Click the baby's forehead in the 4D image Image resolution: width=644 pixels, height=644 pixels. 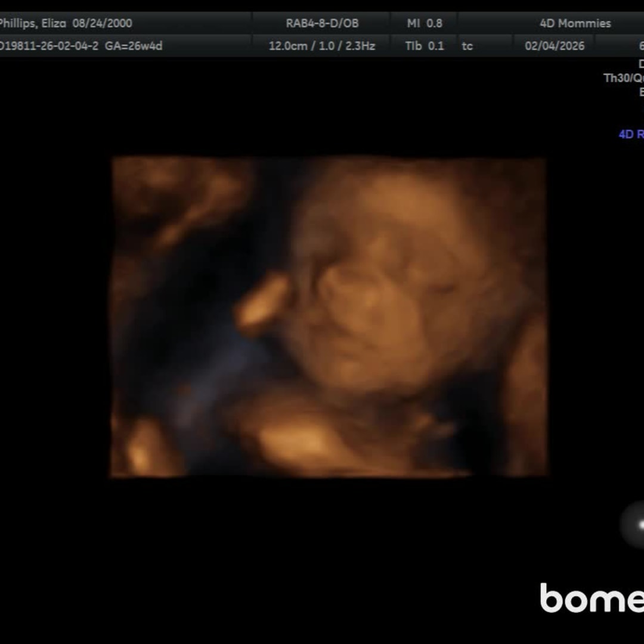394,215
